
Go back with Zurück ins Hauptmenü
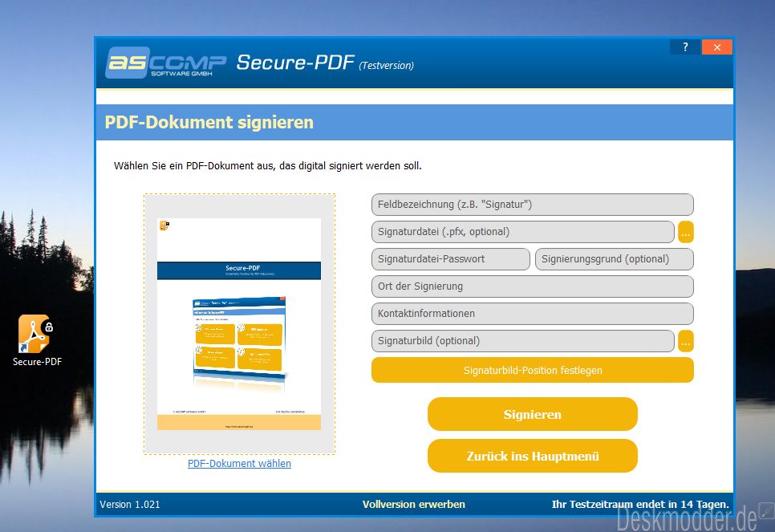pyautogui.click(x=533, y=456)
